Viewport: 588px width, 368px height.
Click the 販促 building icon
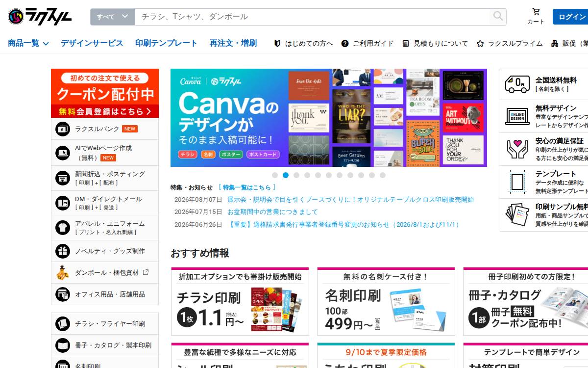coord(555,43)
